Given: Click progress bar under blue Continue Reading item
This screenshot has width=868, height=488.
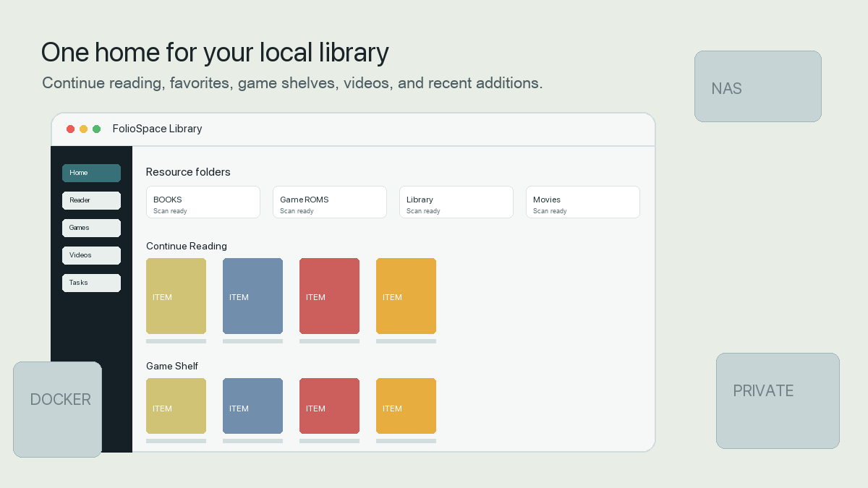Looking at the screenshot, I should (252, 341).
